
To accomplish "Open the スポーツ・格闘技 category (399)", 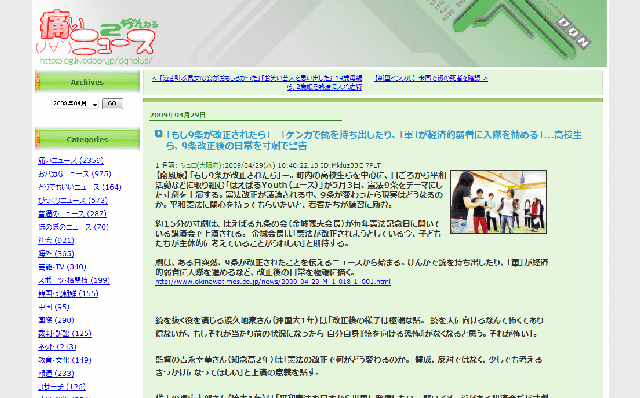I will tap(74, 280).
